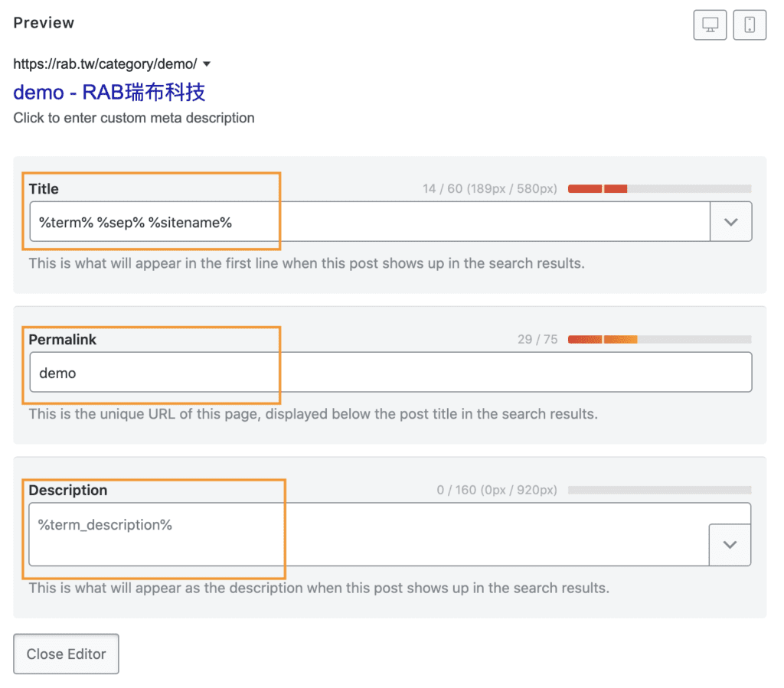Click the Close Editor button

click(x=66, y=654)
